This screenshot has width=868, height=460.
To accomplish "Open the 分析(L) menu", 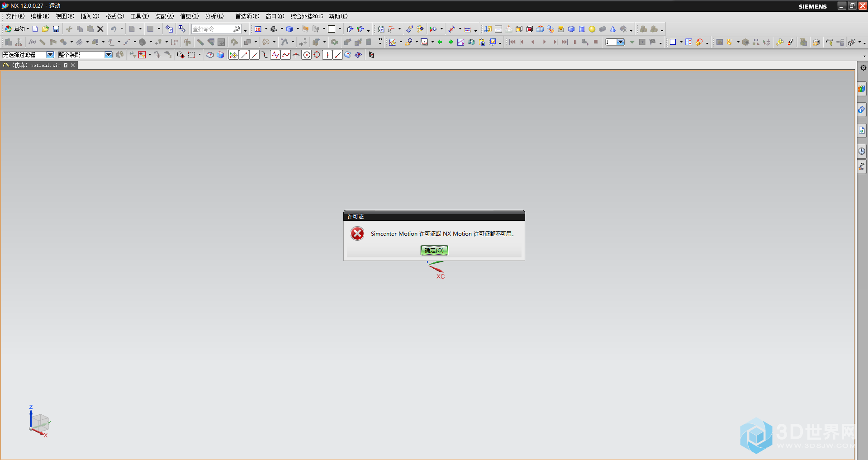I will coord(214,16).
